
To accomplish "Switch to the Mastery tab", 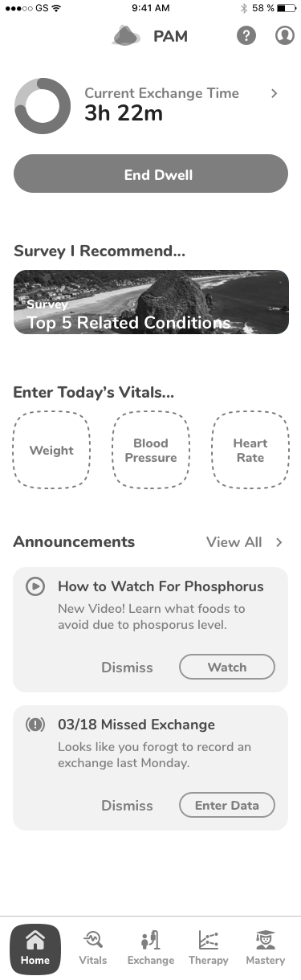I will point(266,949).
